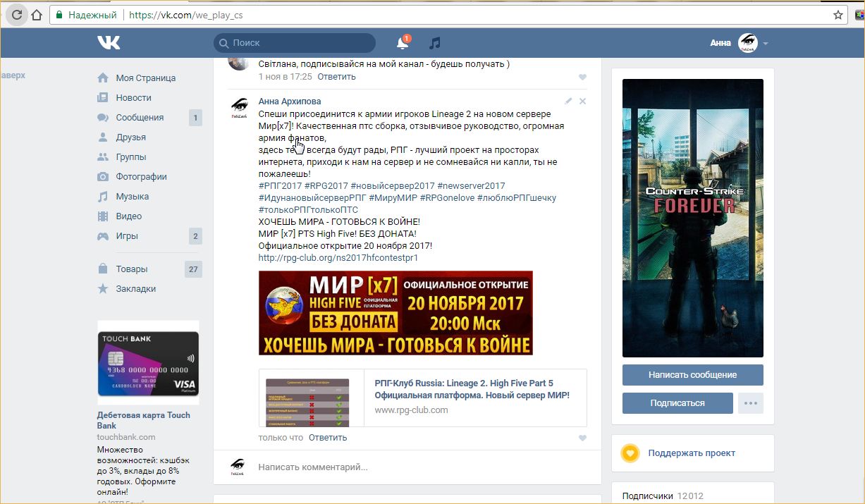Click the Группы people icon
This screenshot has height=504, width=865.
103,156
